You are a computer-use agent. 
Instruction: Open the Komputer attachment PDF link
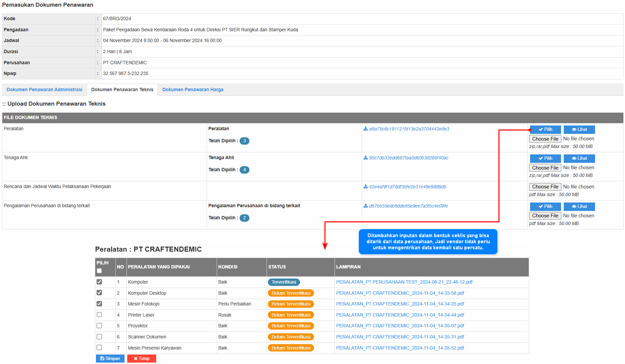click(404, 282)
